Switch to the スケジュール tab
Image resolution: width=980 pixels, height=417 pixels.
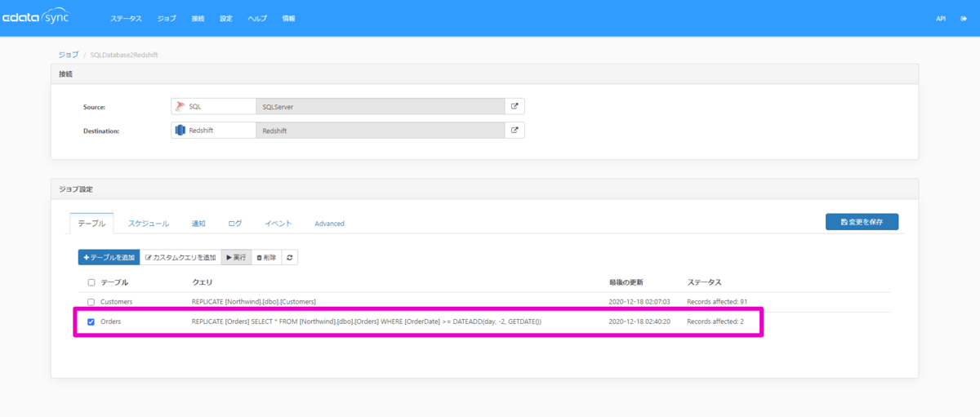point(149,223)
